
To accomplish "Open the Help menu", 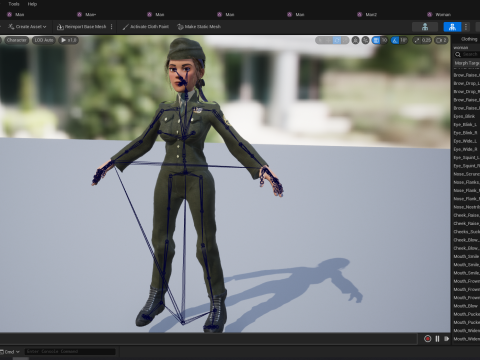I will pyautogui.click(x=32, y=4).
